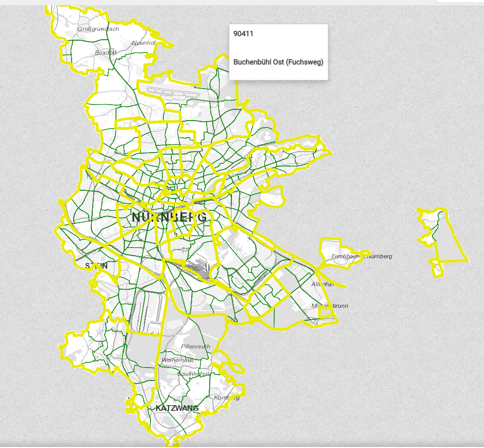Click the Moorenbrunn map label

click(330, 306)
